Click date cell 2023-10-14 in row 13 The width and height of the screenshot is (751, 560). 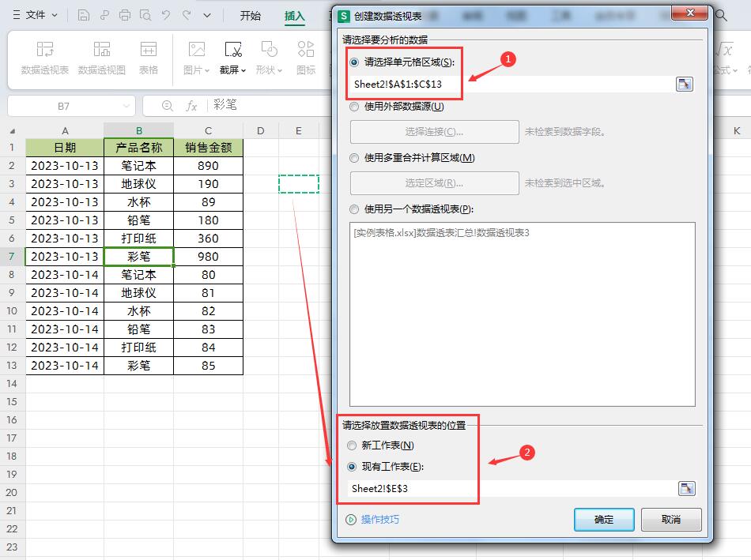(65, 366)
